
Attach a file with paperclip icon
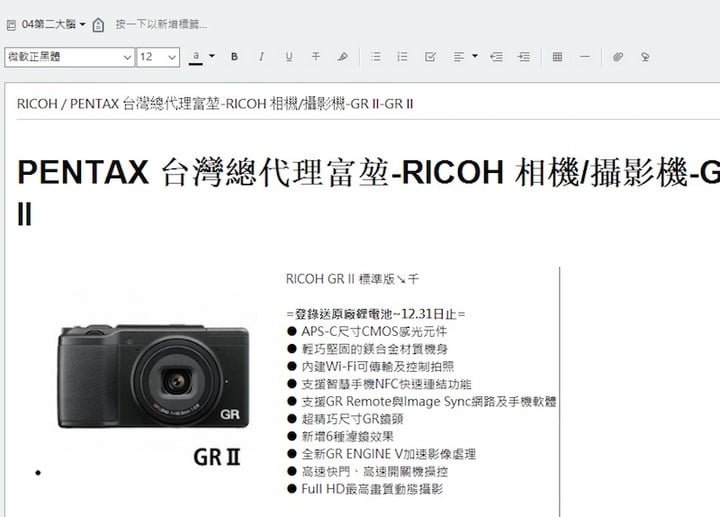point(618,57)
